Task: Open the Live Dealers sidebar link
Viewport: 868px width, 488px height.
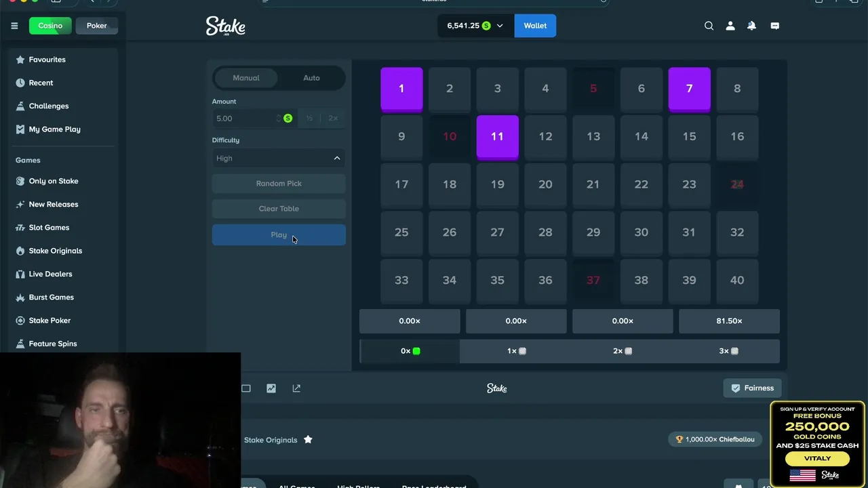Action: [50, 274]
